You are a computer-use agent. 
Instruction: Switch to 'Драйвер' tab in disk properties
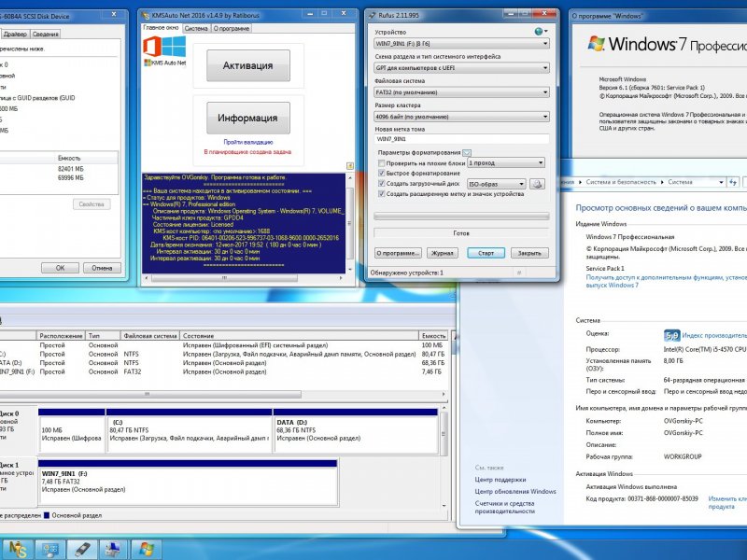click(x=15, y=34)
